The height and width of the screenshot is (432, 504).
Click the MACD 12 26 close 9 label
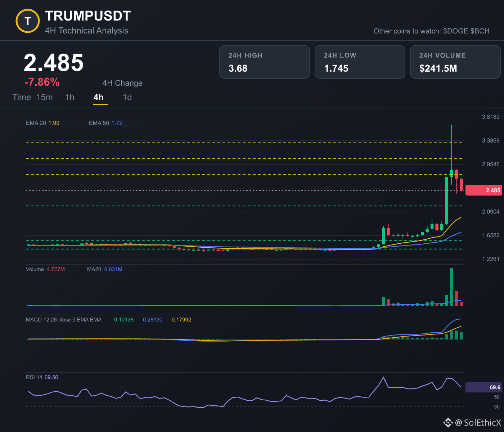point(64,320)
